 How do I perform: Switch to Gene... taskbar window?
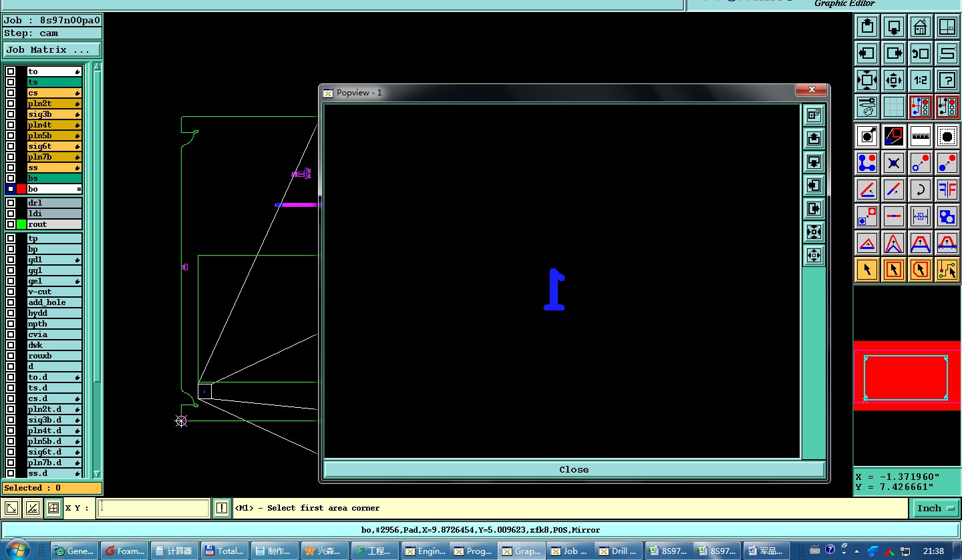click(75, 551)
